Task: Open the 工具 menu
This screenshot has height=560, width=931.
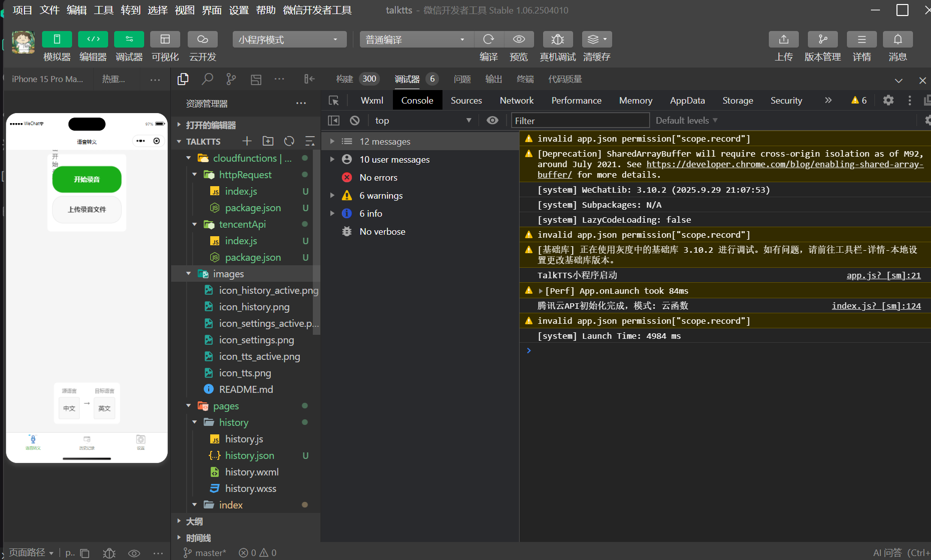Action: tap(104, 10)
